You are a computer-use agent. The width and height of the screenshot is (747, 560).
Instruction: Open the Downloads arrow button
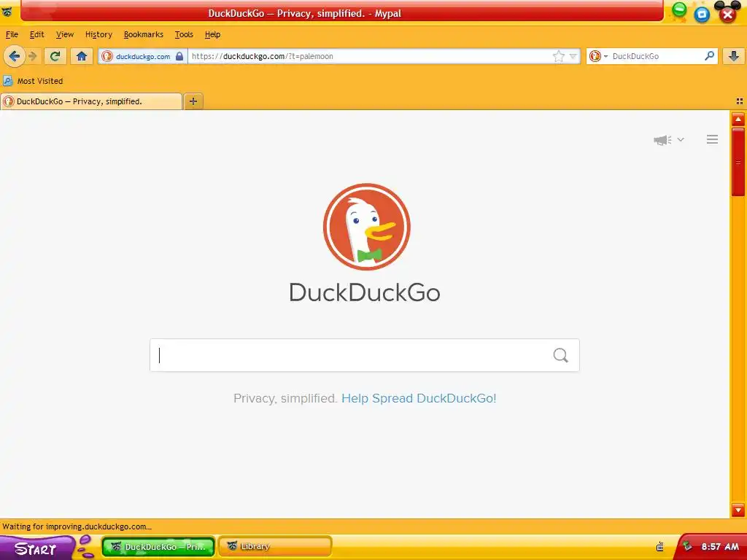(x=734, y=56)
